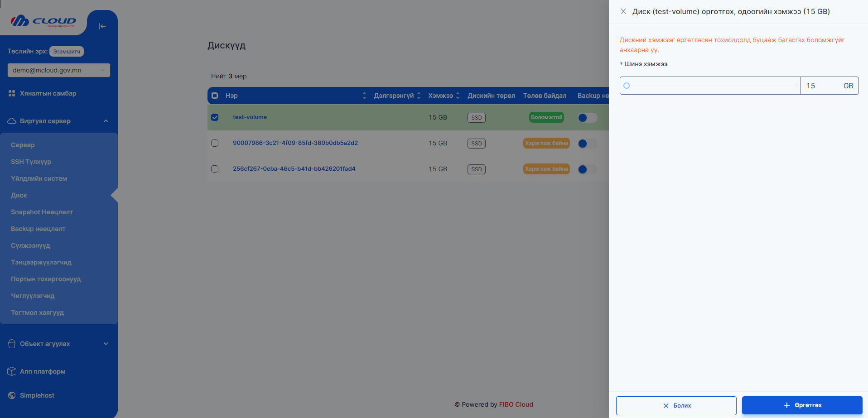The image size is (868, 418).
Task: Check the 256cf267 disk row checkbox
Action: coord(215,169)
